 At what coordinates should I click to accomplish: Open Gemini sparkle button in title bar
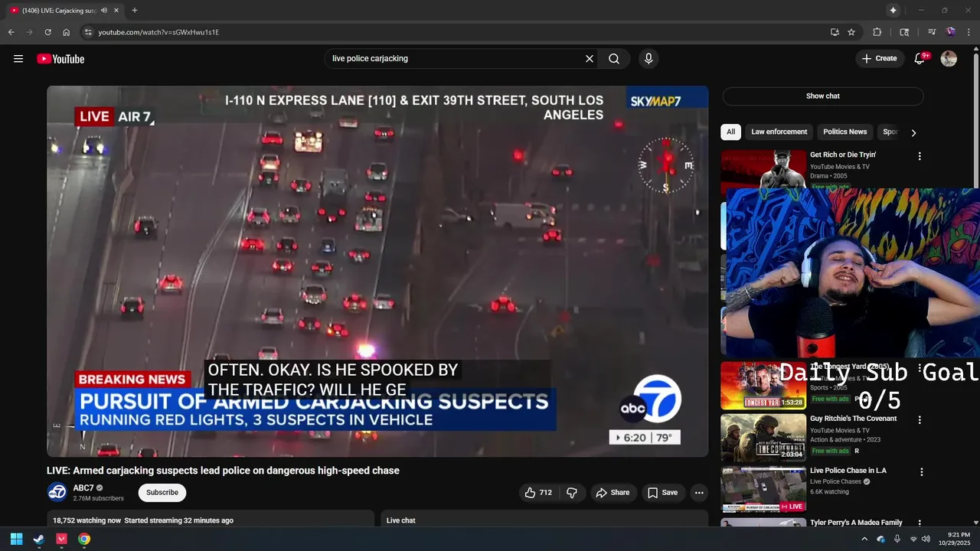pos(893,11)
